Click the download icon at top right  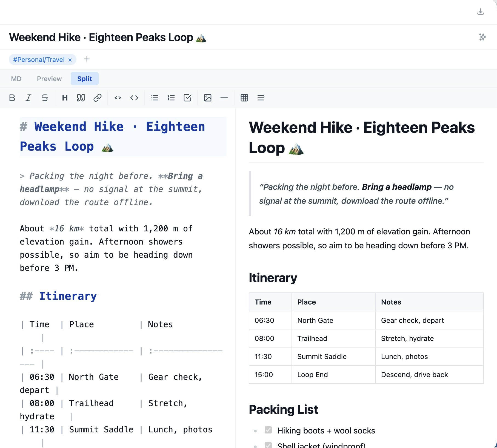pos(480,12)
